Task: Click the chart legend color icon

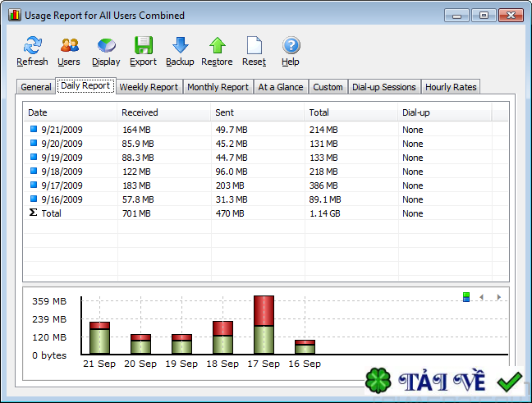Action: 466,297
